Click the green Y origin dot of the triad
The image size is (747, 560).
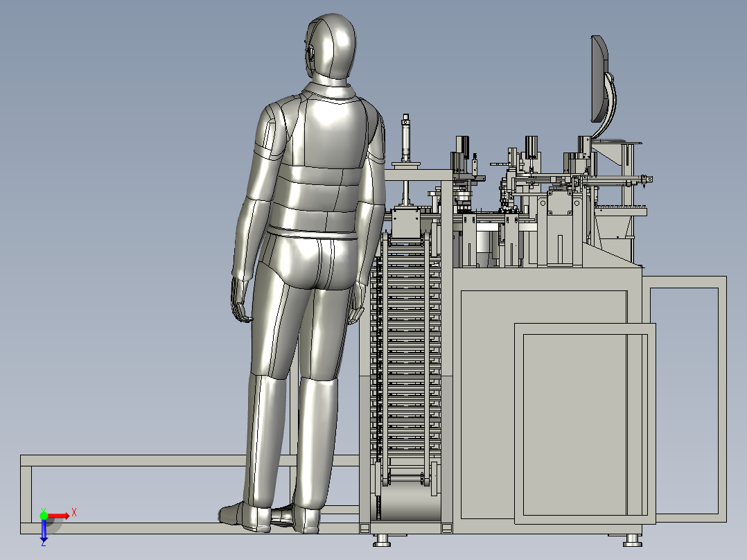click(x=44, y=515)
